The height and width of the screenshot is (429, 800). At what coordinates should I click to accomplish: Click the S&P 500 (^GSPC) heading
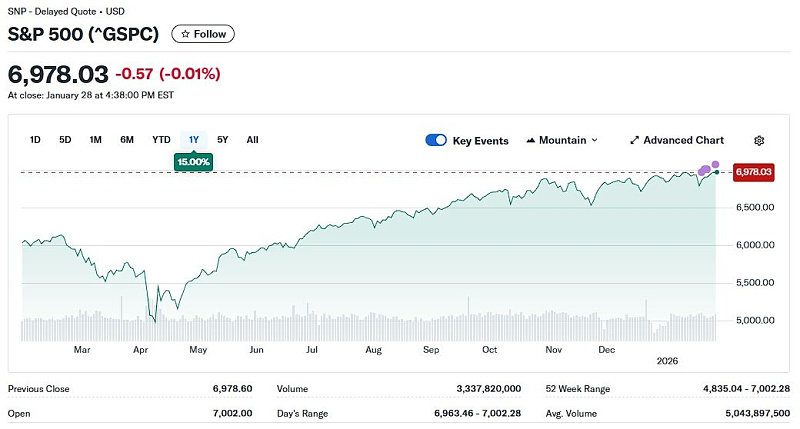(x=85, y=34)
